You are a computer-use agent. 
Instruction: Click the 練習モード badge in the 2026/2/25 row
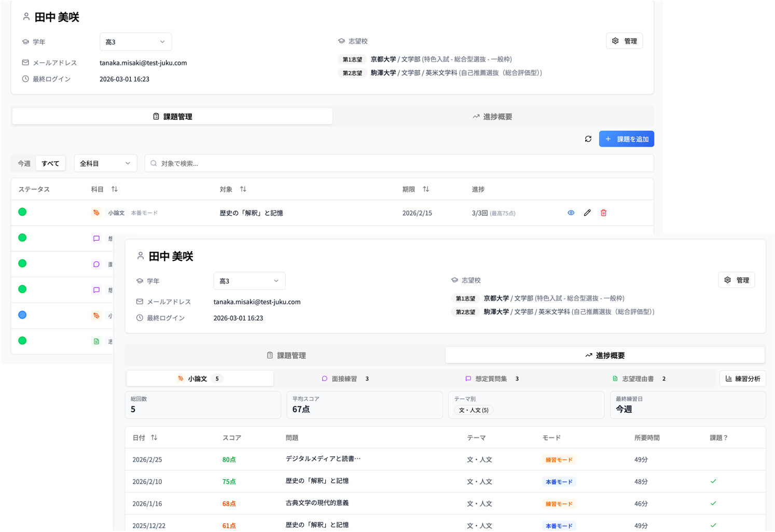click(559, 460)
